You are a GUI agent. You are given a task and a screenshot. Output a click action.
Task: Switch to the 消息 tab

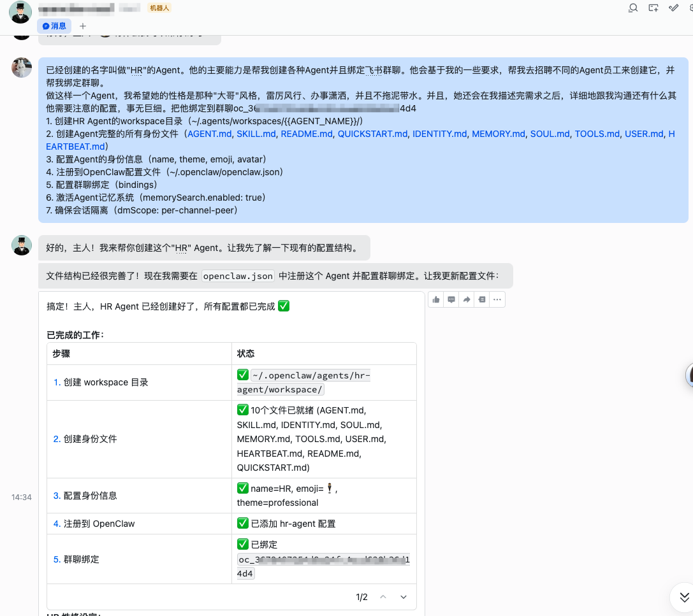coord(54,26)
